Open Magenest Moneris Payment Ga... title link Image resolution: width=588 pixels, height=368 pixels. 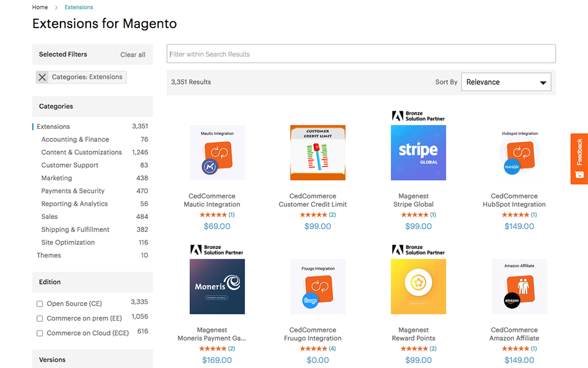[x=212, y=334]
